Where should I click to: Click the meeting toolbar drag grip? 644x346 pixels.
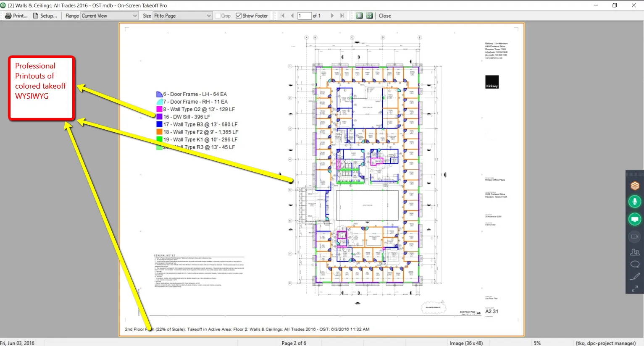[x=635, y=174]
